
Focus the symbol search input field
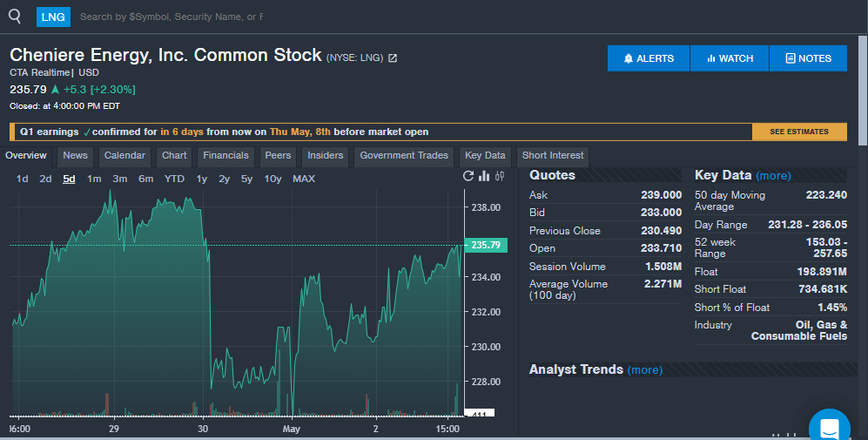[x=172, y=17]
